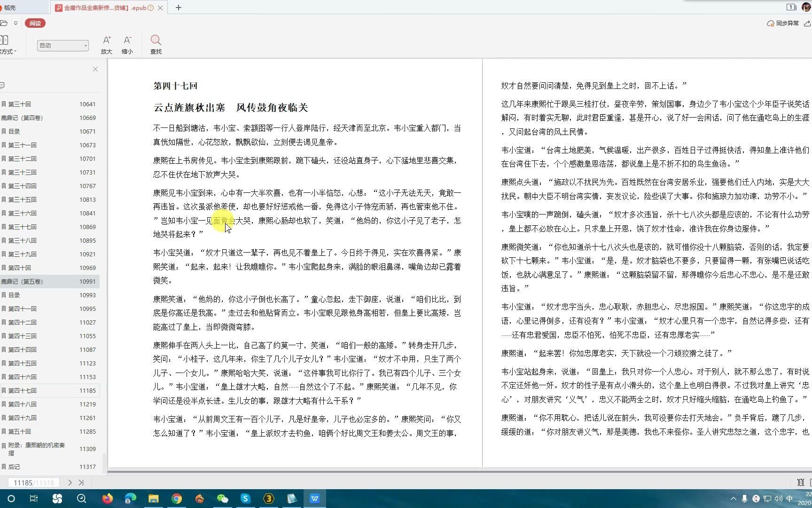Open the folder icon in the quick toolbar

point(4,23)
